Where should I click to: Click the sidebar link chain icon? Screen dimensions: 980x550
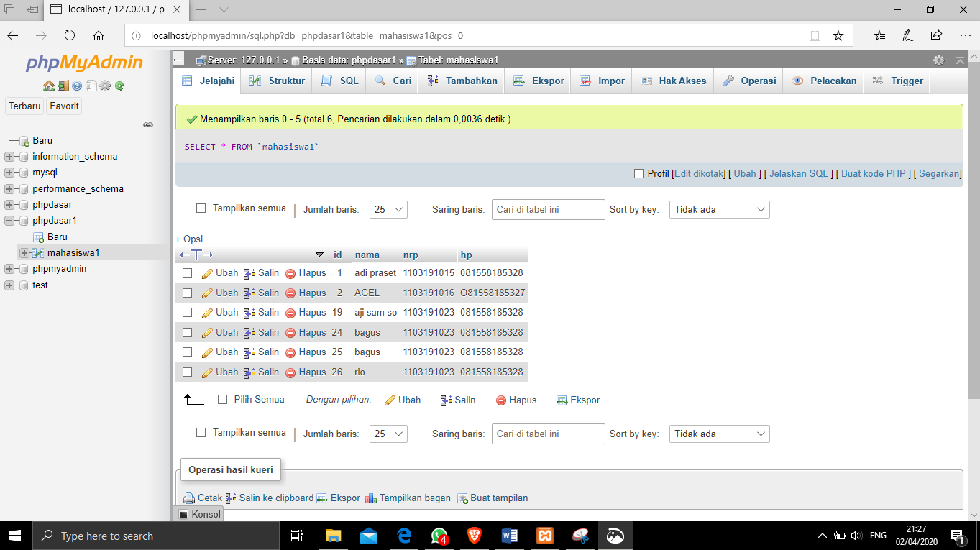click(x=148, y=124)
